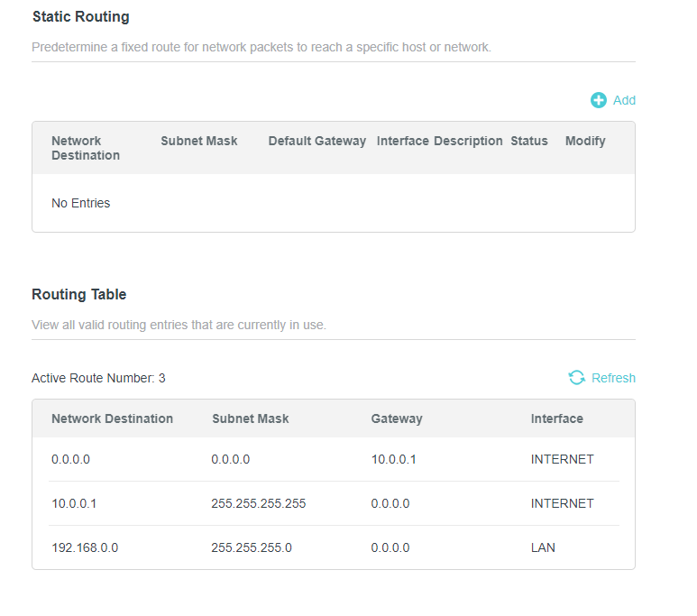The width and height of the screenshot is (697, 616).
Task: Click the Gateway header in Routing Table
Action: click(x=397, y=418)
